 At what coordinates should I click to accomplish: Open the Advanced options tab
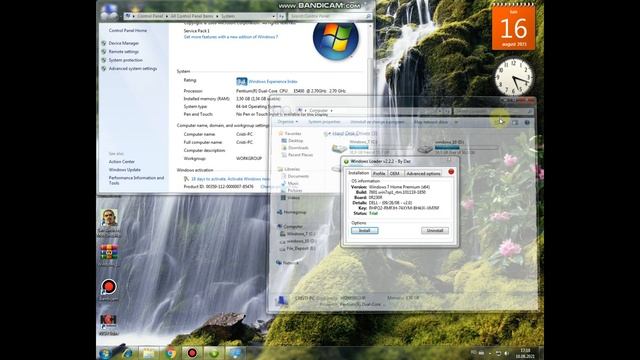[x=423, y=173]
